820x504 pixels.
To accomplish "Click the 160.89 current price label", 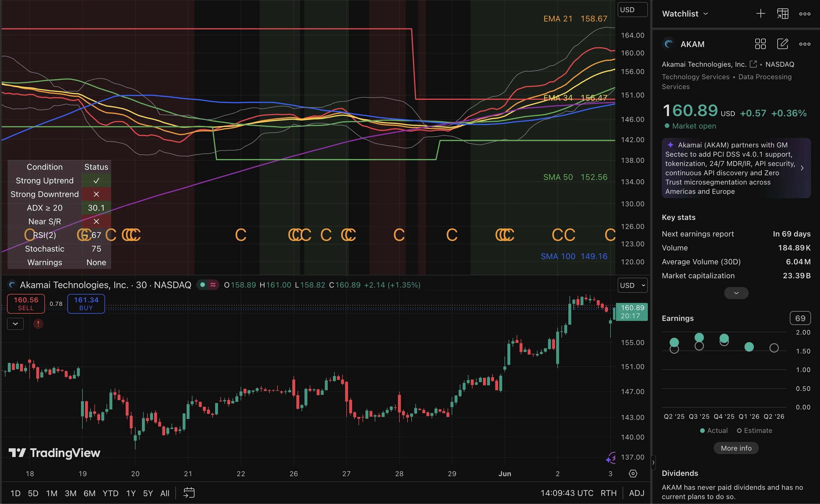I will (632, 312).
